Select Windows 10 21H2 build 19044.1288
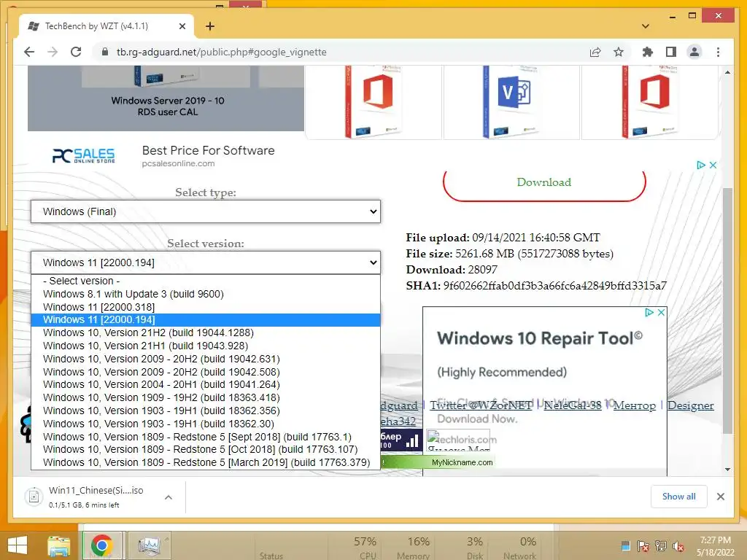 206,332
